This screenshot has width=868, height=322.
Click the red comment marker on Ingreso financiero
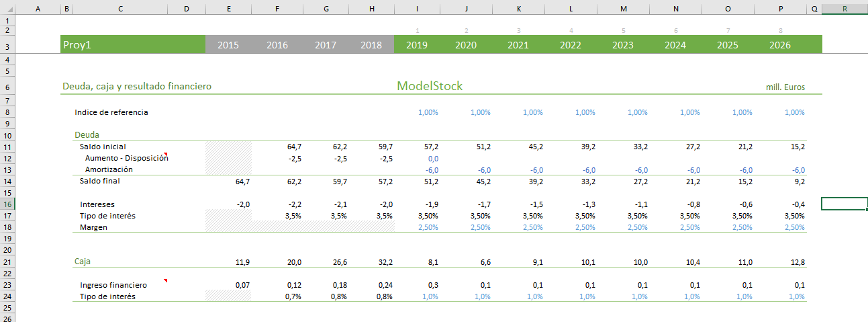(x=166, y=281)
